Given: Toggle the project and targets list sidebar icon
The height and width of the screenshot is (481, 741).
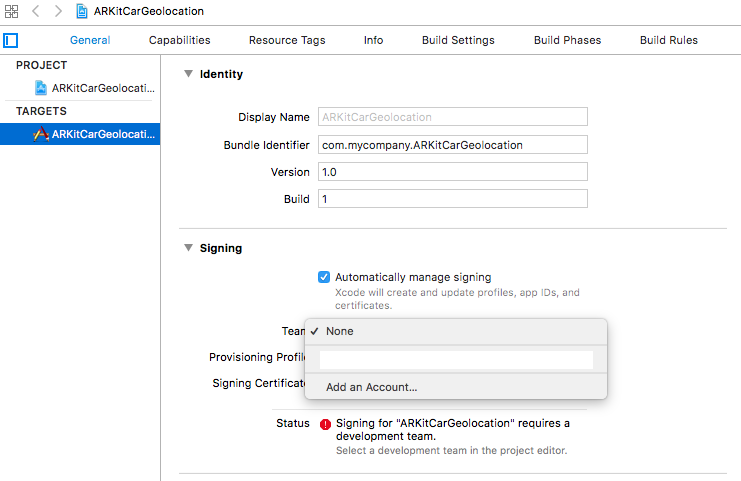Looking at the screenshot, I should point(12,41).
